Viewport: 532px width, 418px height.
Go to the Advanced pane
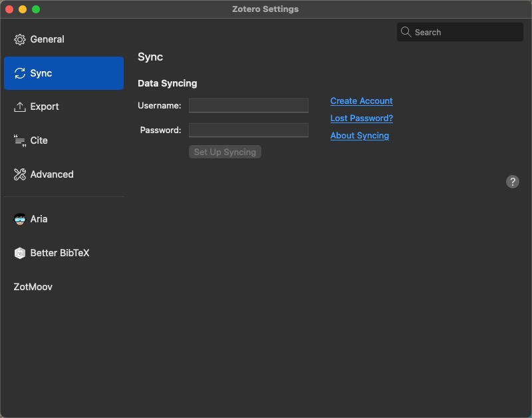(x=64, y=174)
